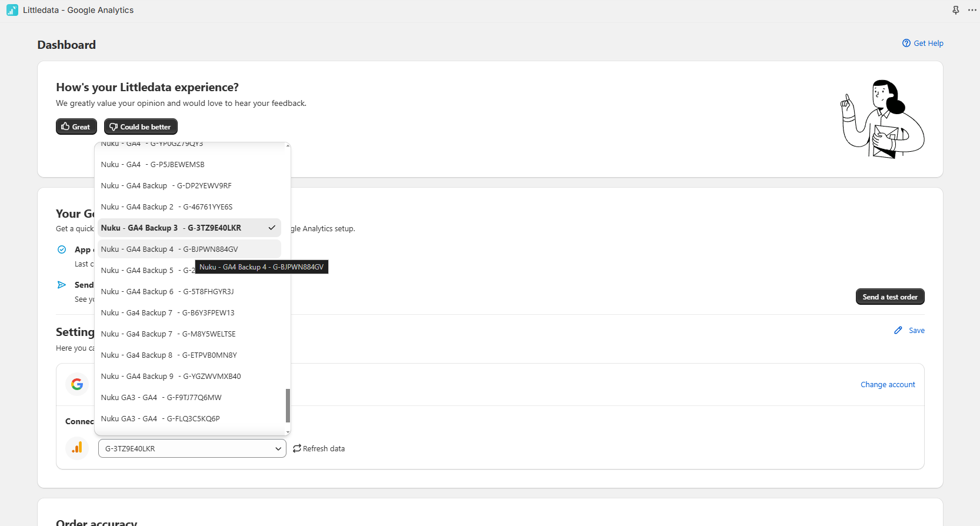The image size is (980, 526).
Task: Select Nuku GA3 - GA4 G-F9TJ77Q6MW
Action: click(x=189, y=397)
